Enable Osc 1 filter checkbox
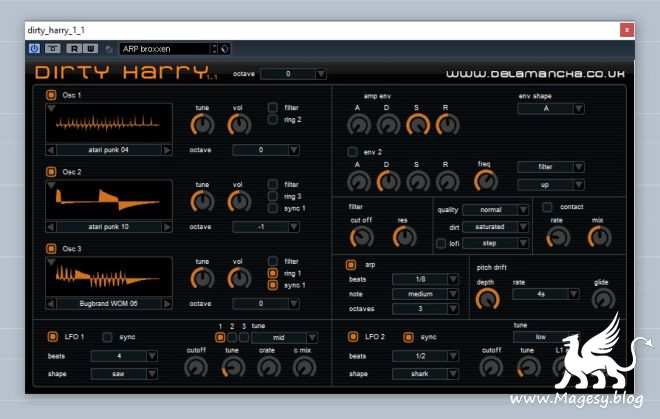Screen dimensions: 660x419 [x=273, y=108]
